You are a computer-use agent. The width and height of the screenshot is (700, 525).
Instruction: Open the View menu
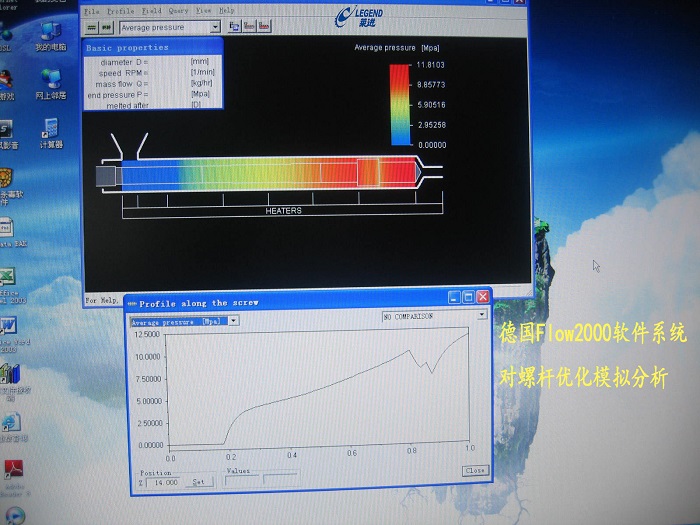tap(204, 10)
